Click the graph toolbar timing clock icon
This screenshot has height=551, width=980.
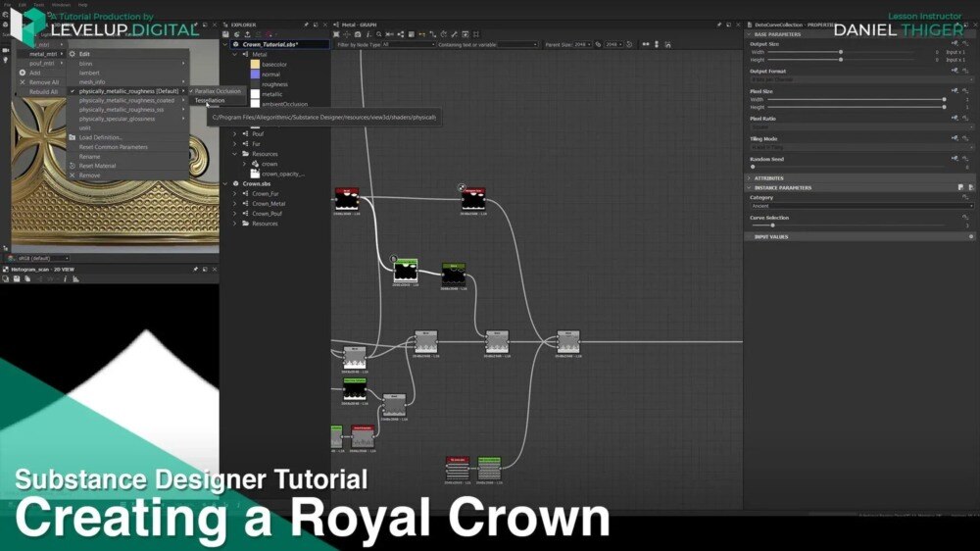click(x=444, y=34)
